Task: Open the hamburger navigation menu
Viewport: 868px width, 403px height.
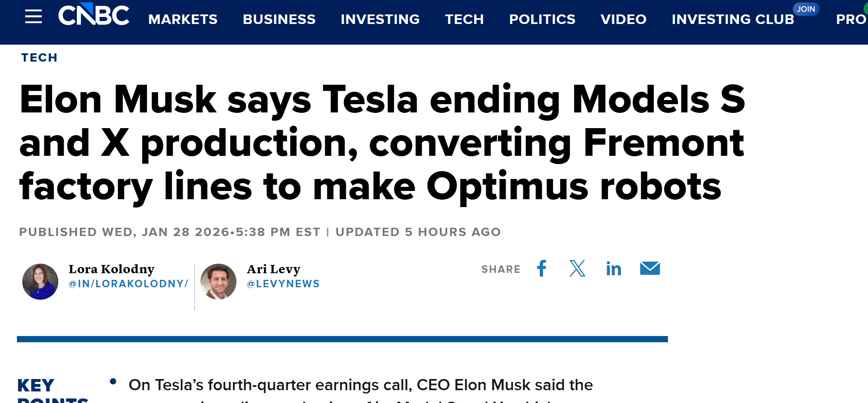Action: click(x=33, y=17)
